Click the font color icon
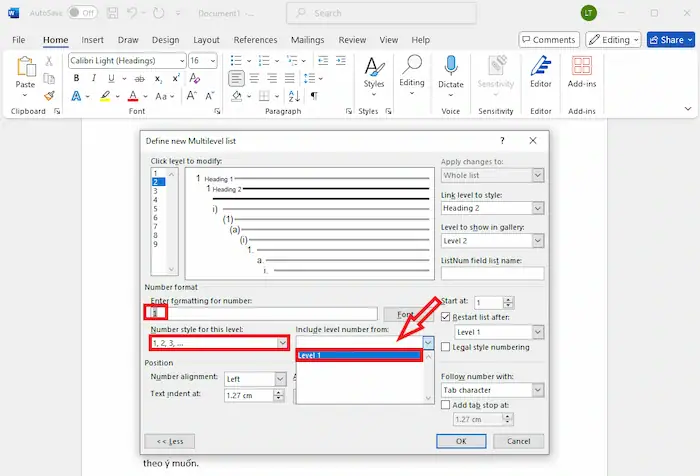The image size is (700, 476). [132, 96]
